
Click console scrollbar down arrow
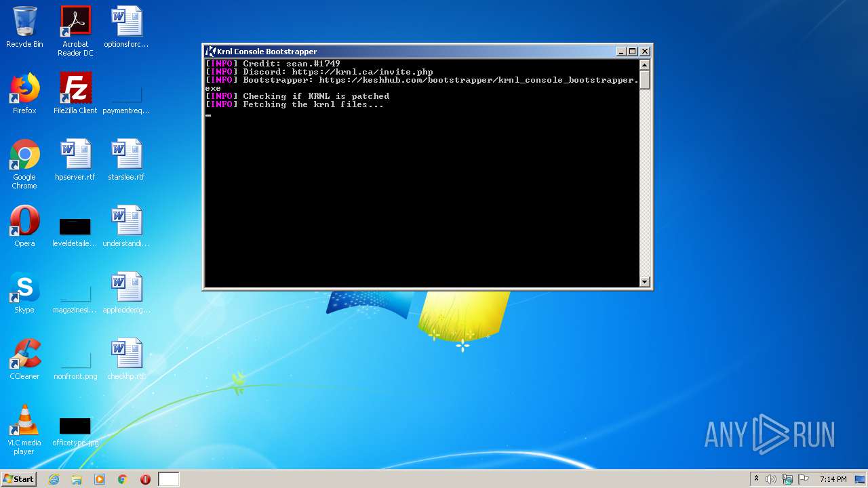645,282
